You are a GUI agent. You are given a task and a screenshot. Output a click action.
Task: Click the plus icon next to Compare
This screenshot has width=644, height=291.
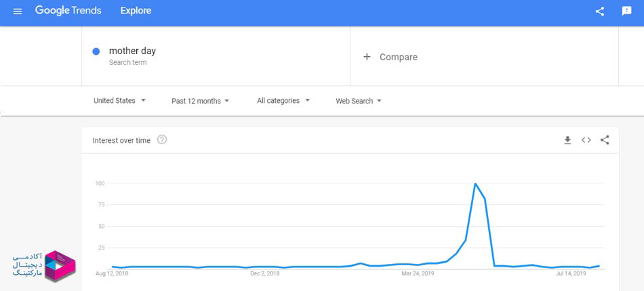(x=367, y=57)
